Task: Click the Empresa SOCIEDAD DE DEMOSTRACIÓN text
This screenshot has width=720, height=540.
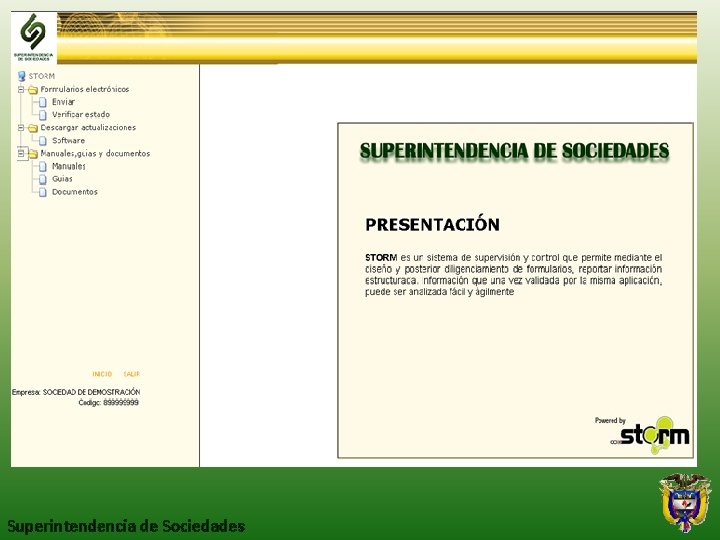Action: (76, 392)
